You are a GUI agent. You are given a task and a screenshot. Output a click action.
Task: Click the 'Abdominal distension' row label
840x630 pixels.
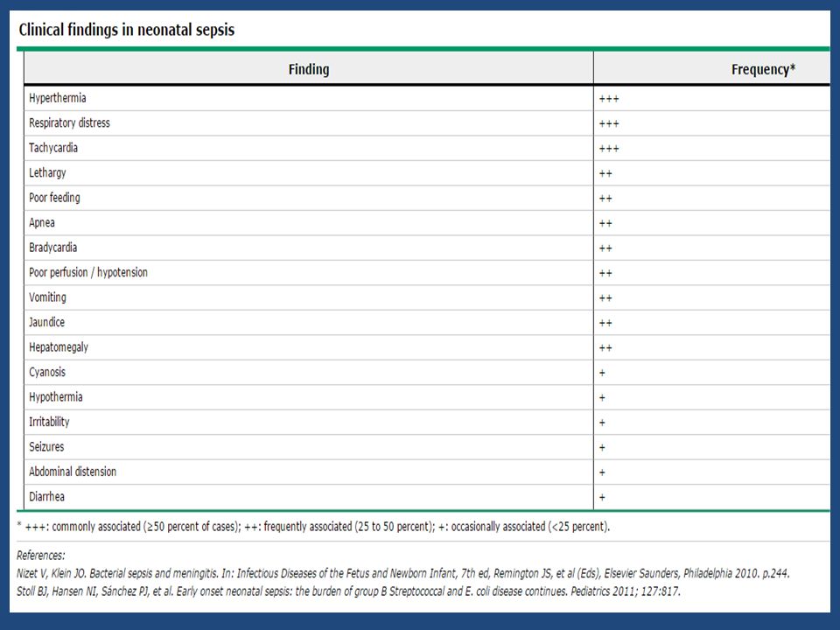tap(73, 472)
